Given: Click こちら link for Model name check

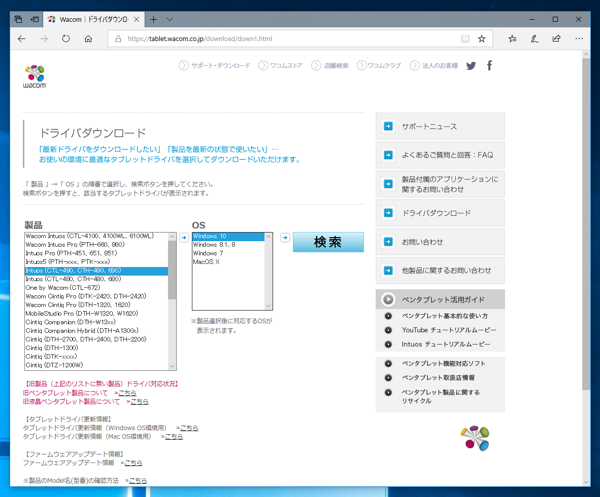Looking at the screenshot, I should 138,480.
